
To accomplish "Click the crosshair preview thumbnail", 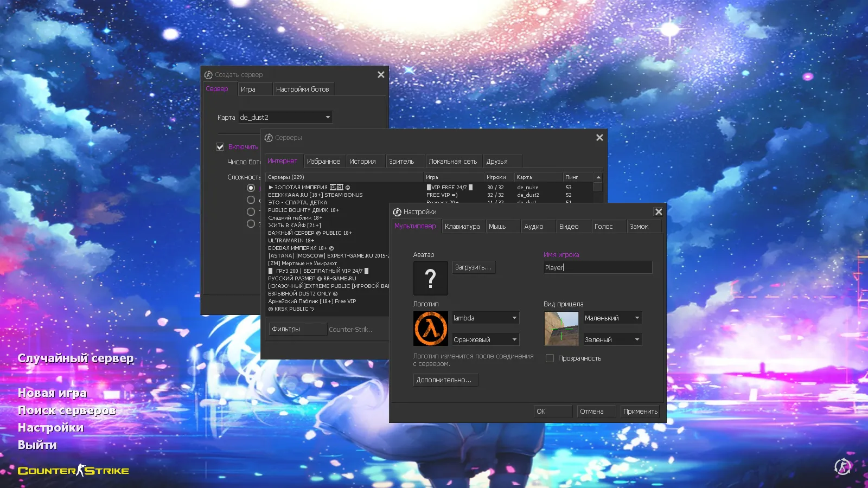I will point(561,329).
